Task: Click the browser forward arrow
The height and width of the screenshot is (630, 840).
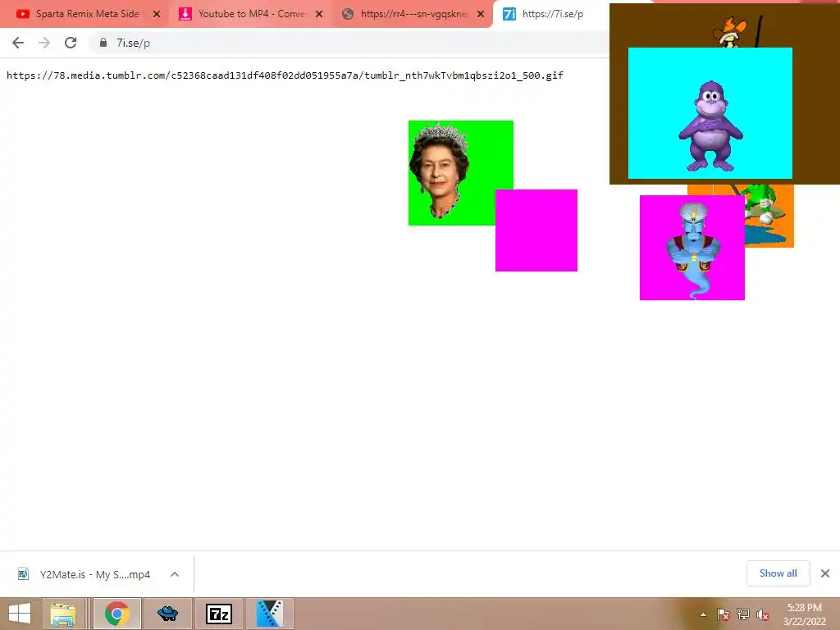Action: 44,43
